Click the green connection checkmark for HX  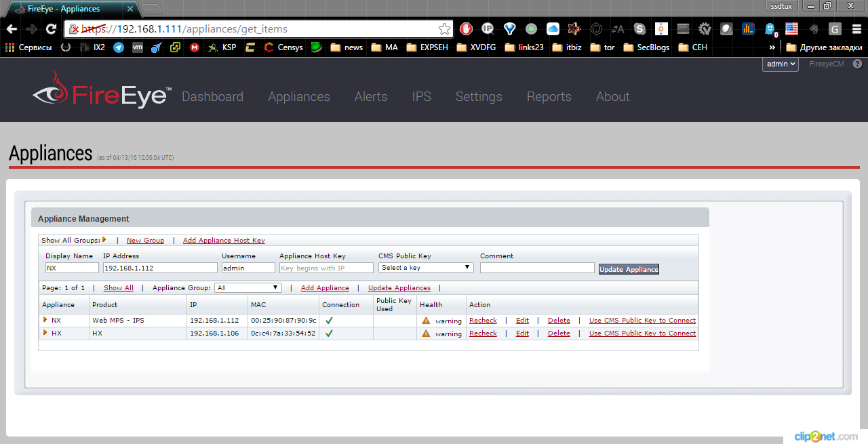pyautogui.click(x=329, y=333)
